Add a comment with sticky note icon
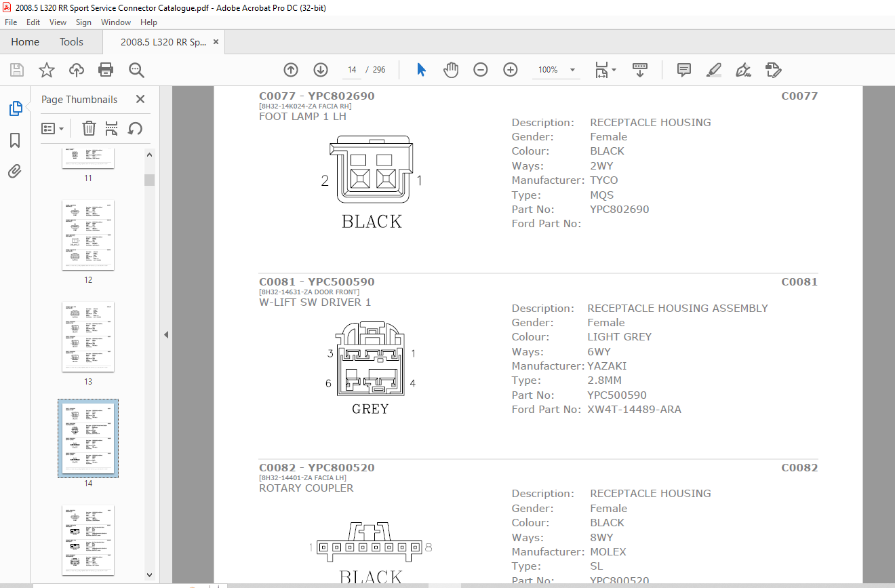The height and width of the screenshot is (588, 895). pyautogui.click(x=684, y=70)
